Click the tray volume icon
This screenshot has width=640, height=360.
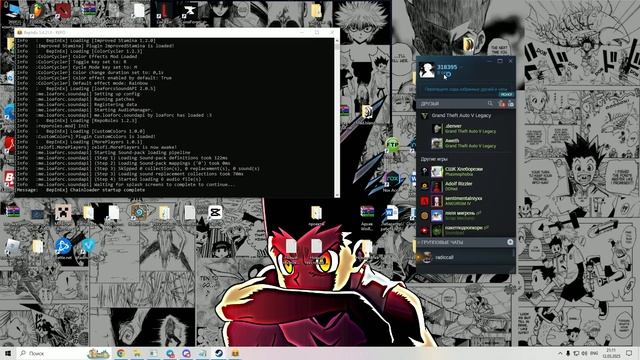[x=584, y=353]
